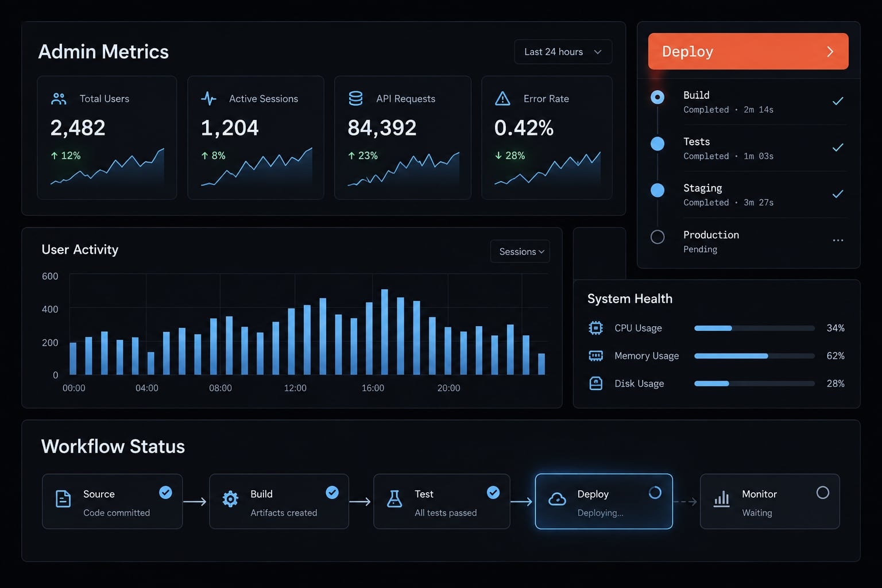Click the Error Rate sparkline chart

point(548,168)
